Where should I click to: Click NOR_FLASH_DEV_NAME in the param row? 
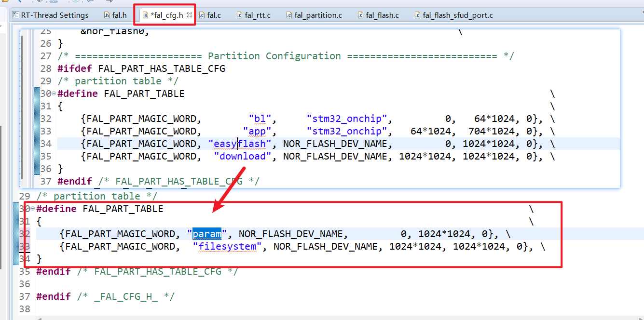click(291, 234)
